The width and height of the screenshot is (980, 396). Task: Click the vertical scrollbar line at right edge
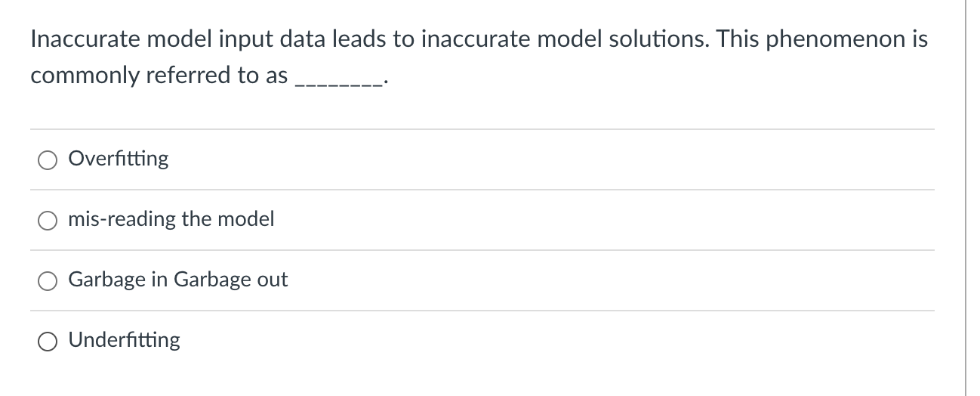click(x=965, y=196)
